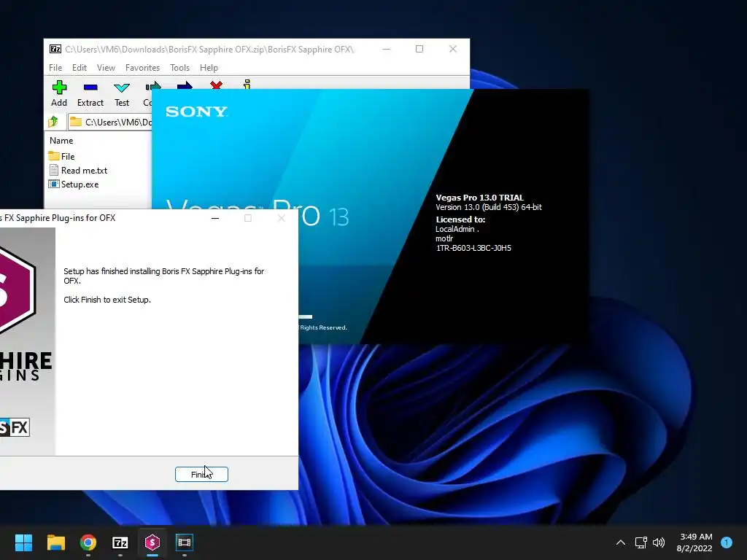The image size is (747, 560).
Task: Maximize the 7-Zip window
Action: (x=419, y=49)
